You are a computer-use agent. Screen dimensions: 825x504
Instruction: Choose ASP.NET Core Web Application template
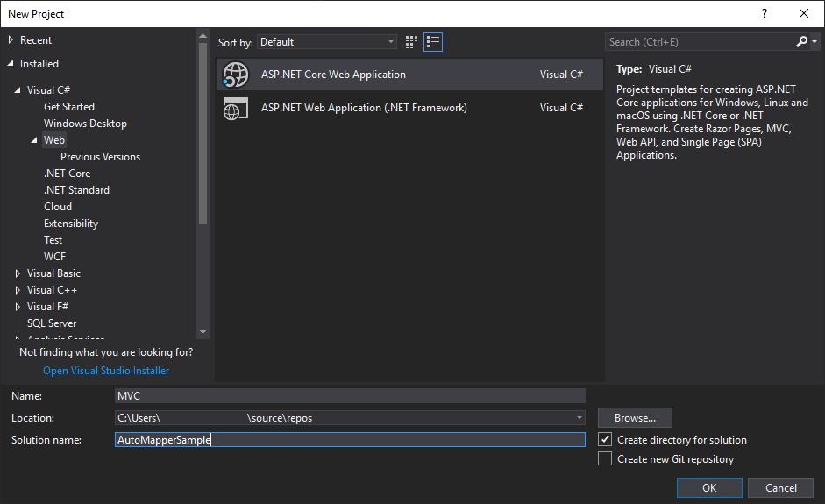tap(409, 75)
